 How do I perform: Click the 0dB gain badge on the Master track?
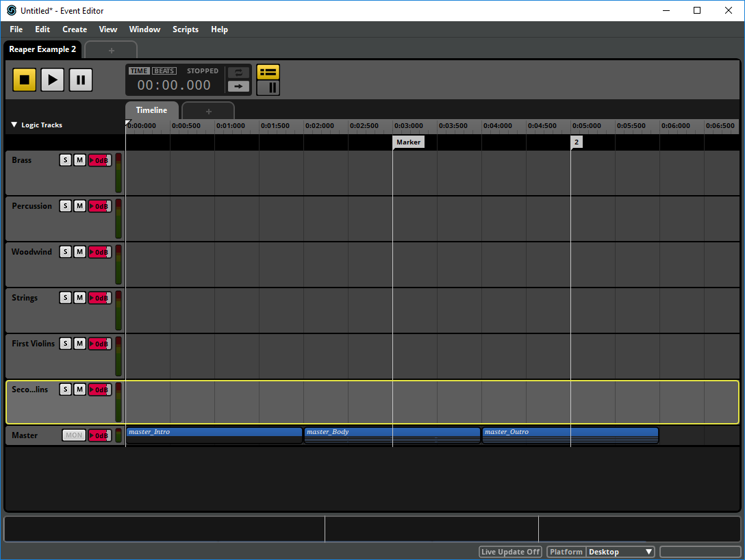[x=99, y=435]
